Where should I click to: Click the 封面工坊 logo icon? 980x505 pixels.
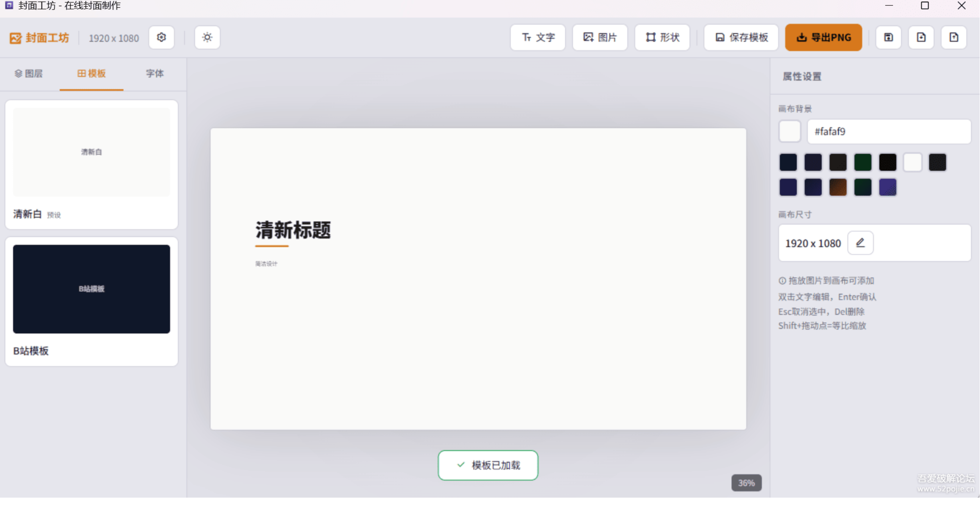click(x=16, y=38)
